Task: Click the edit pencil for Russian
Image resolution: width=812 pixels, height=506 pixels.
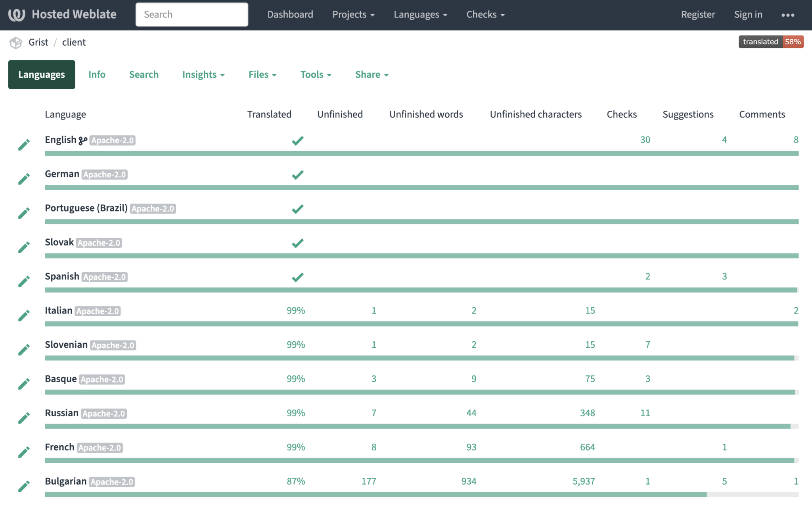Action: click(24, 417)
